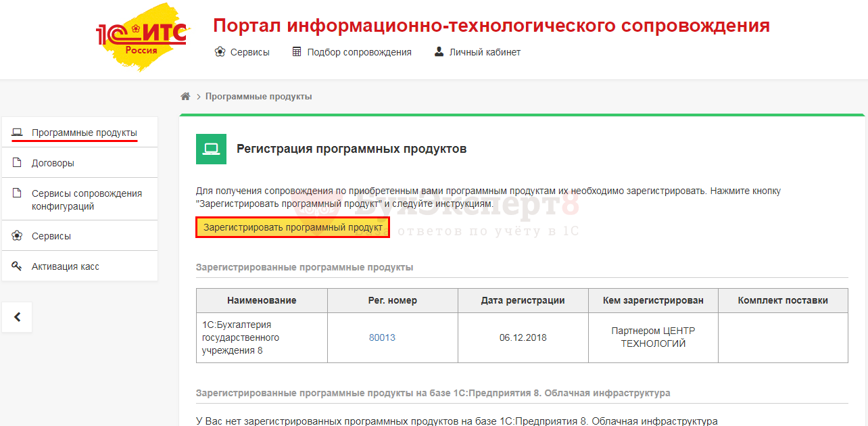Viewport: 868px width, 426px height.
Task: Open Сервисы сопровождения конфигураций sidebar item
Action: click(x=87, y=199)
